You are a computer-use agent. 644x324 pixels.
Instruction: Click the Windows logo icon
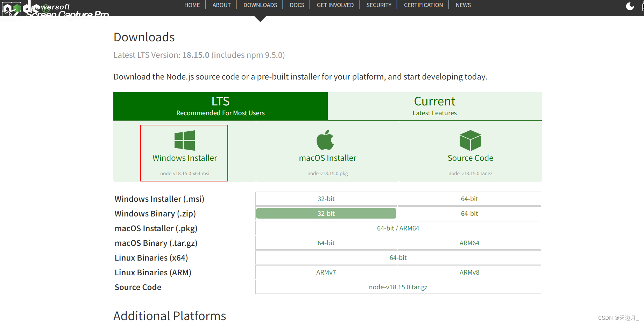(x=185, y=140)
